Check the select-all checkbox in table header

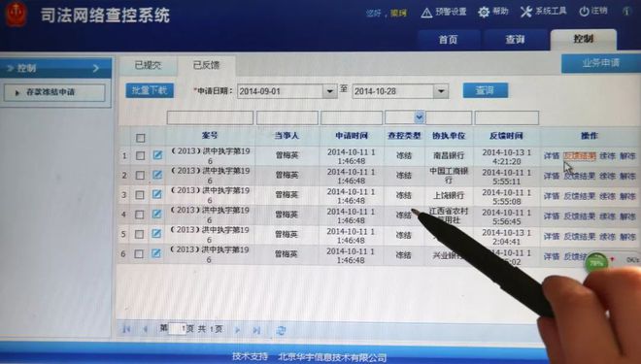140,138
